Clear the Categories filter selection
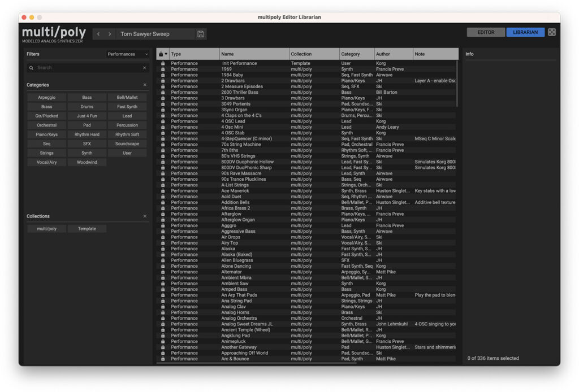 pos(145,85)
